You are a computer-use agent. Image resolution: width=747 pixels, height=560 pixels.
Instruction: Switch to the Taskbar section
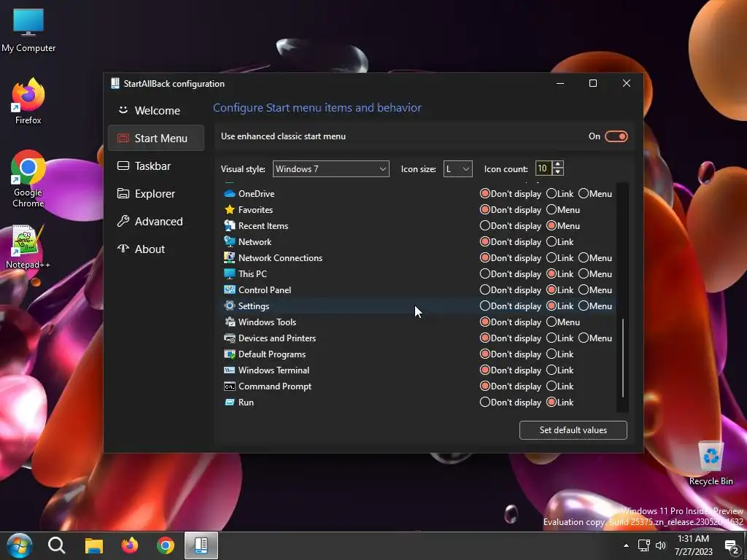point(156,166)
